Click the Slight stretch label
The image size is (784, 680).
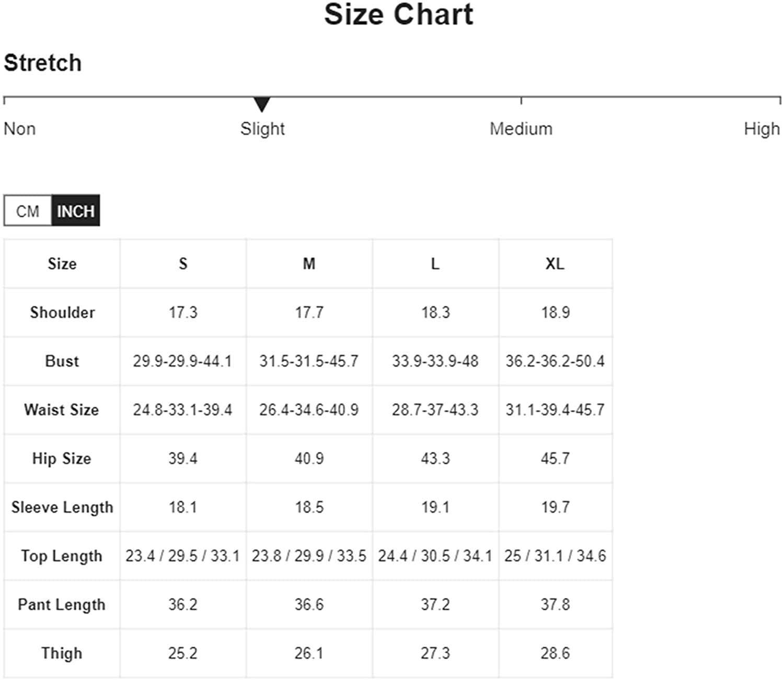pos(262,129)
